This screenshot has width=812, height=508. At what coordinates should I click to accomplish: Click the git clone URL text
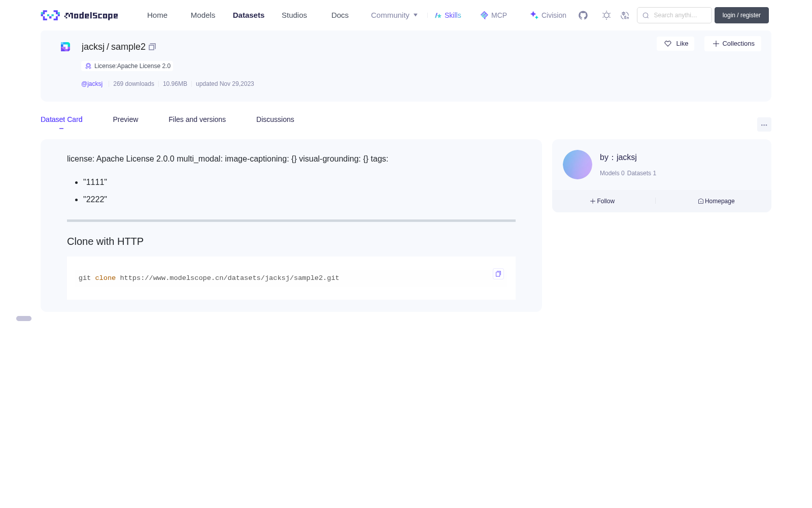tap(229, 278)
